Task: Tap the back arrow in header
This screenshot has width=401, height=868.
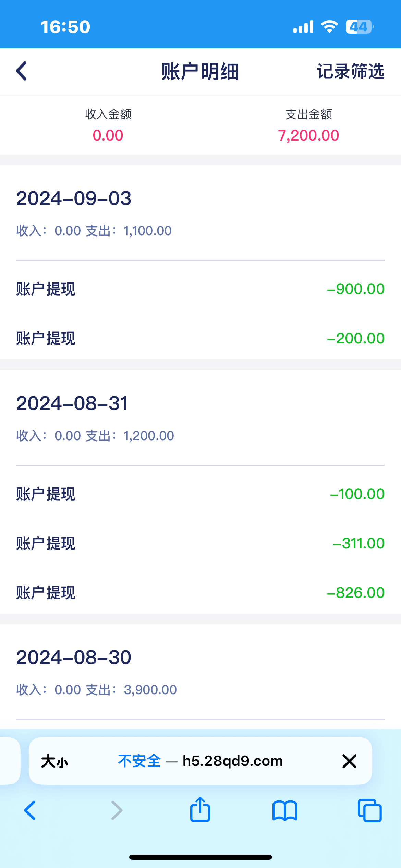Action: click(x=22, y=71)
